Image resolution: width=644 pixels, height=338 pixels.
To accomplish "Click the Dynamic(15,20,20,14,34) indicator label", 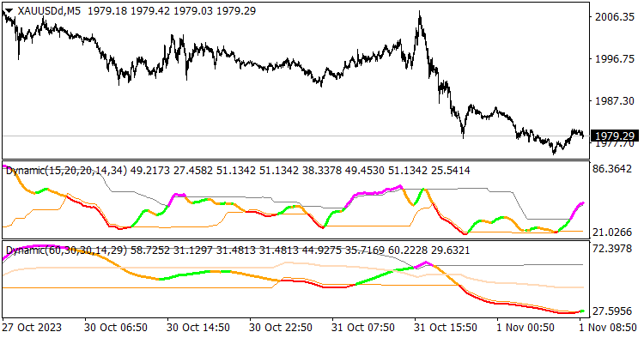I will tap(66, 170).
